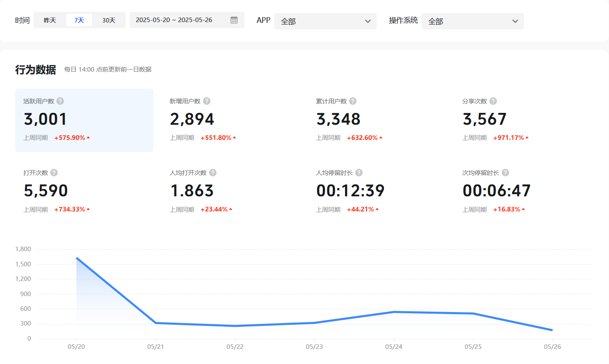
Task: Select the 7天 time range tab
Action: [79, 20]
